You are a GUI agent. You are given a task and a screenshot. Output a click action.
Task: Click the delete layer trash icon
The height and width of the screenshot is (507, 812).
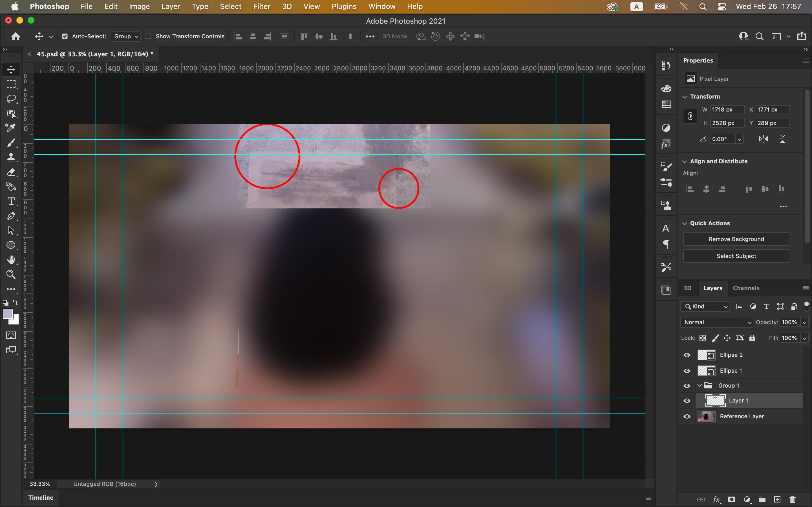click(793, 499)
